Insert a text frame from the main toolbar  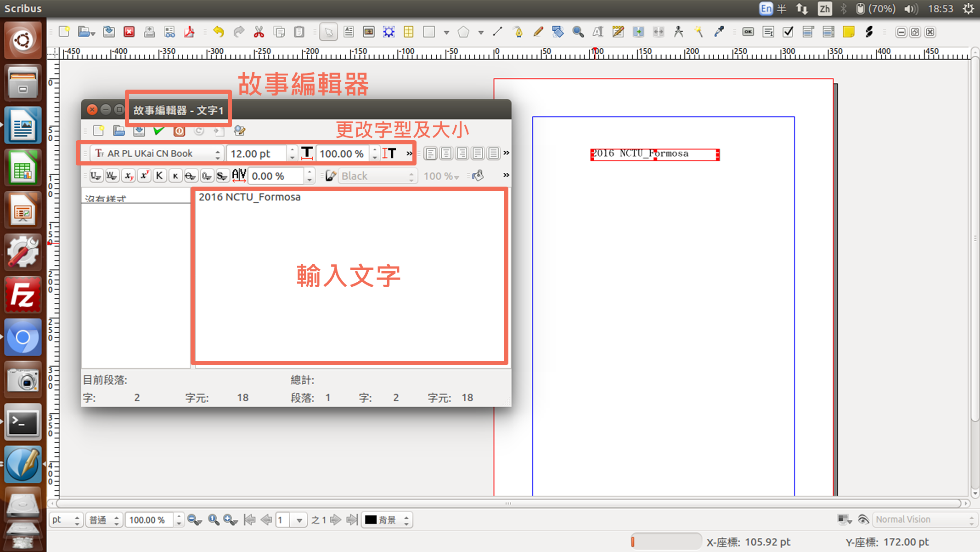coord(349,32)
